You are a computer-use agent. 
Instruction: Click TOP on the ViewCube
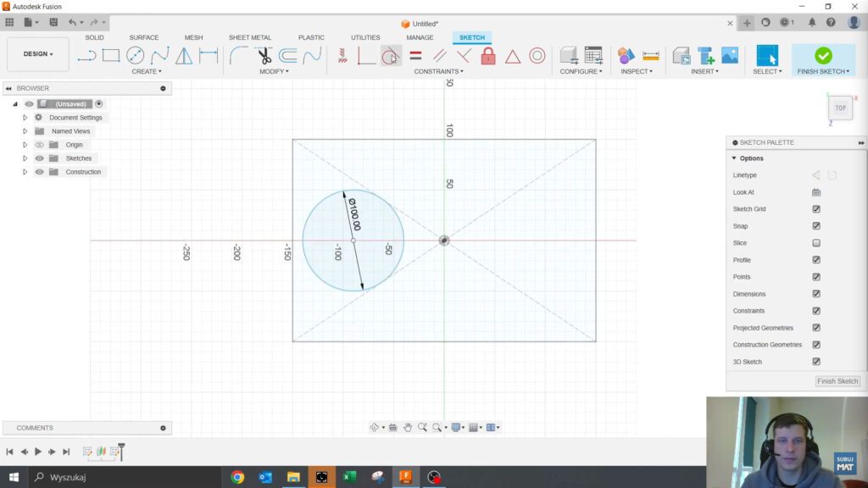click(x=840, y=108)
